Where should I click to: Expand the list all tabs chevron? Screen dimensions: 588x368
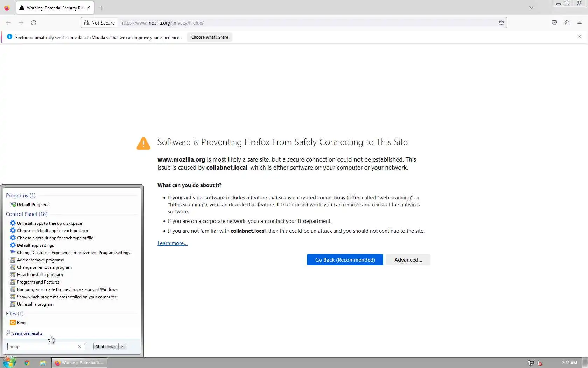click(x=531, y=8)
